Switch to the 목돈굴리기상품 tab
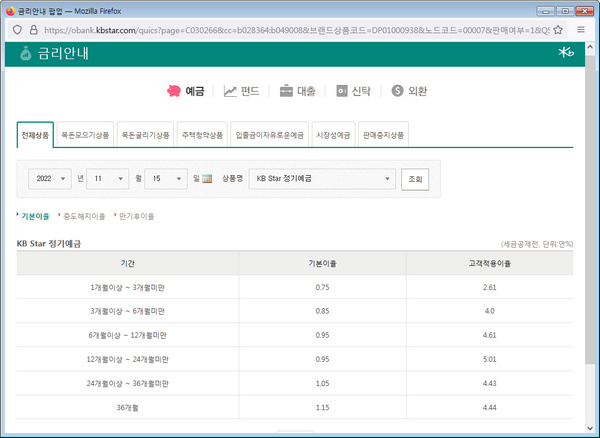600x438 pixels. click(145, 135)
